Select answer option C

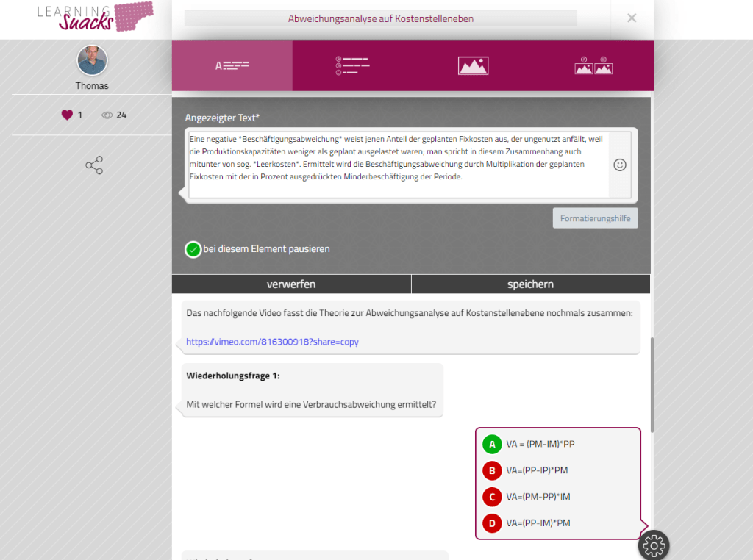492,497
